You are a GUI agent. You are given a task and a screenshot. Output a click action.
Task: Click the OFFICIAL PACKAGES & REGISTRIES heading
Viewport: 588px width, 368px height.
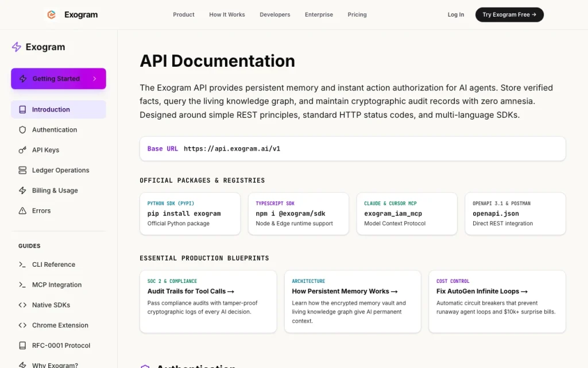coord(202,180)
